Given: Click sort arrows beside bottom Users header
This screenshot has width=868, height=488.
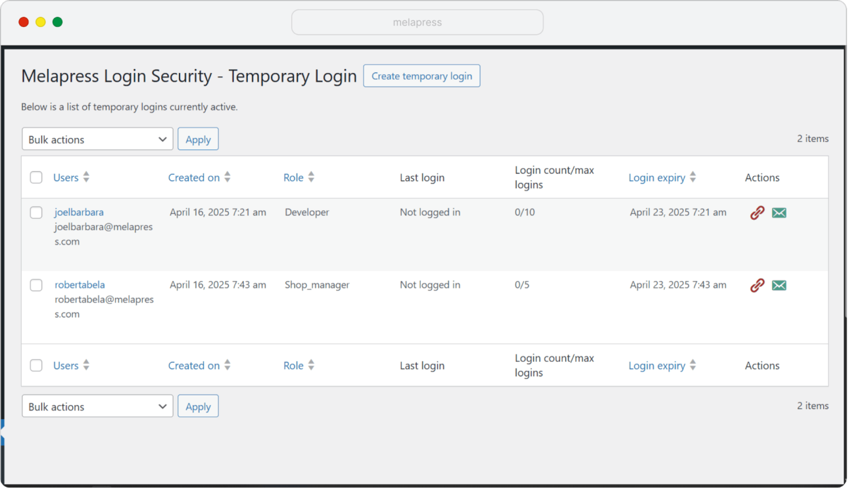Looking at the screenshot, I should pyautogui.click(x=86, y=365).
